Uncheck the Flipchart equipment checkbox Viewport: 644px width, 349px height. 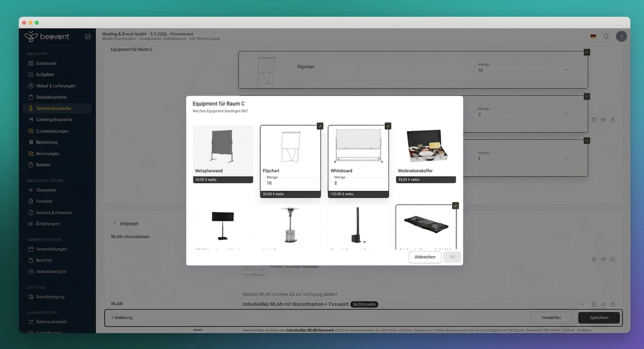click(x=320, y=126)
